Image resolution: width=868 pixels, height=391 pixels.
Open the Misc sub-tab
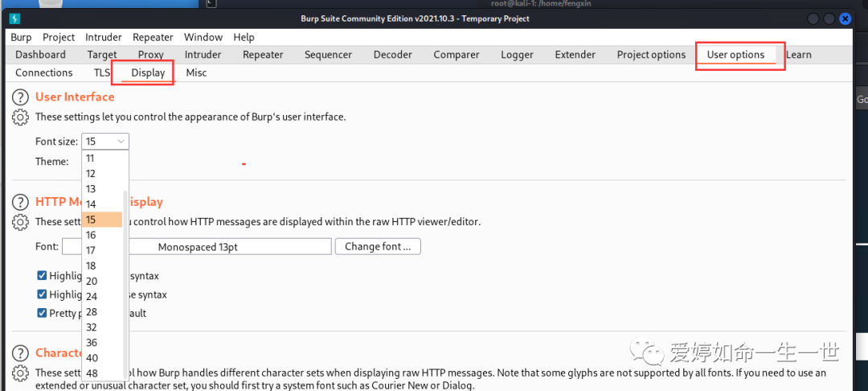[197, 72]
